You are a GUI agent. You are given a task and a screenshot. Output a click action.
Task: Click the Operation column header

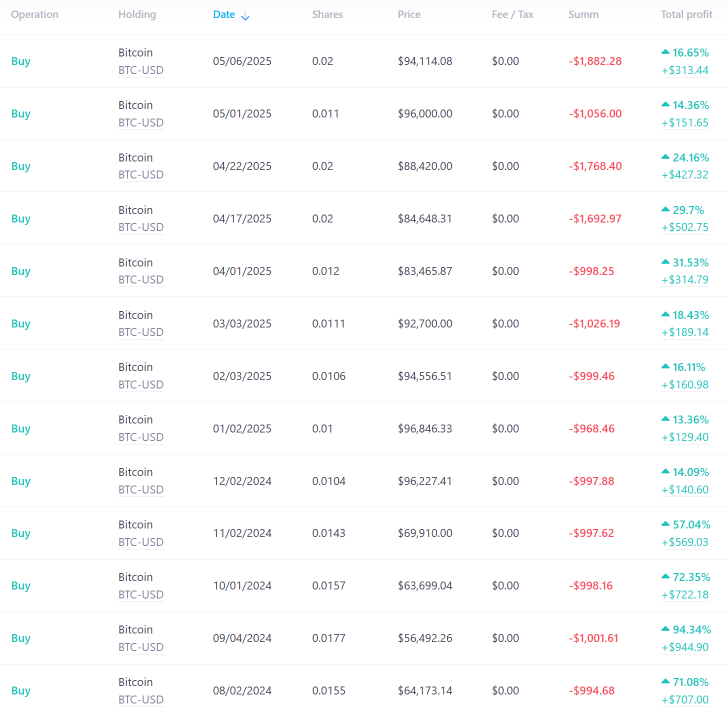click(34, 14)
